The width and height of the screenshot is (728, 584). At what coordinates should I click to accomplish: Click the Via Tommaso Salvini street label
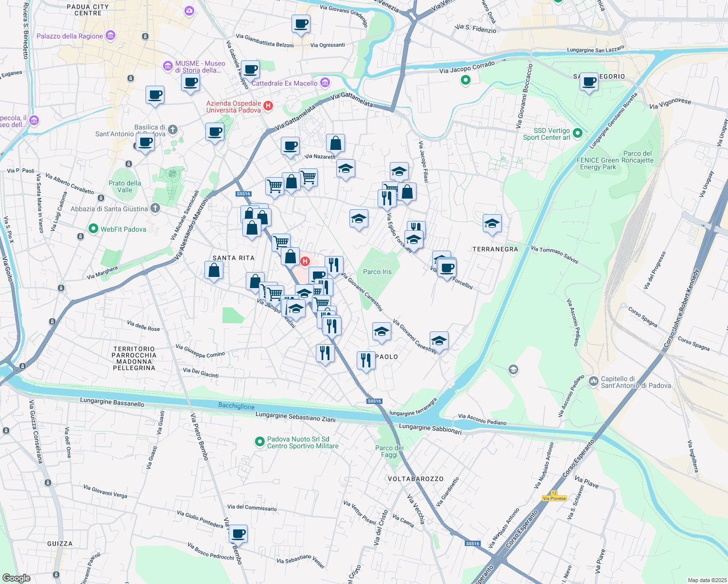555,255
